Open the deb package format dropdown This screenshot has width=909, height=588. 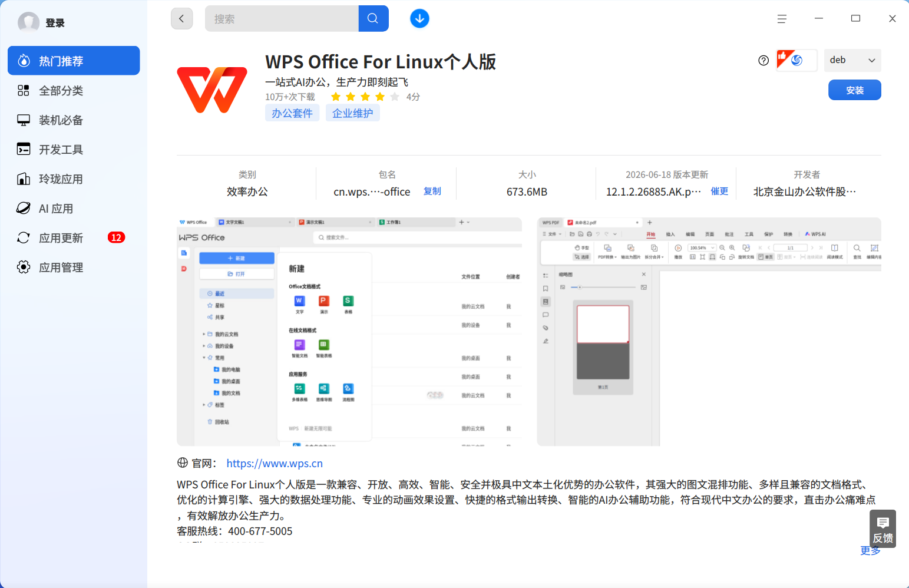(x=852, y=60)
